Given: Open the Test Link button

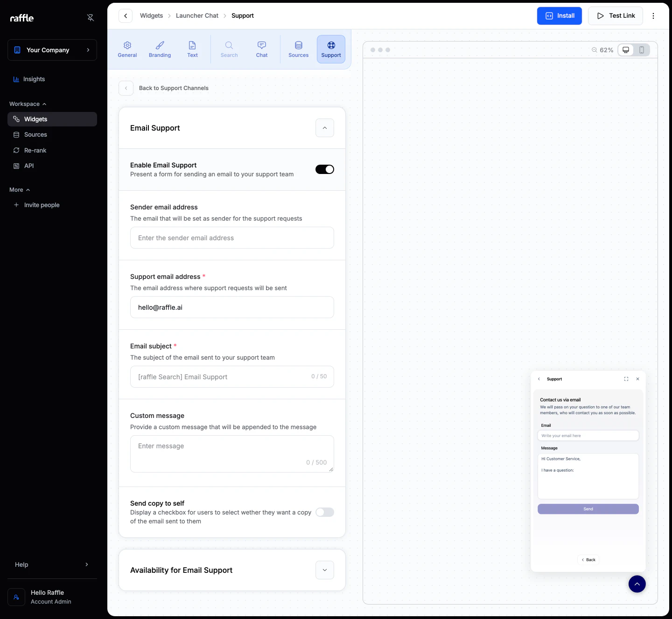Looking at the screenshot, I should 616,16.
